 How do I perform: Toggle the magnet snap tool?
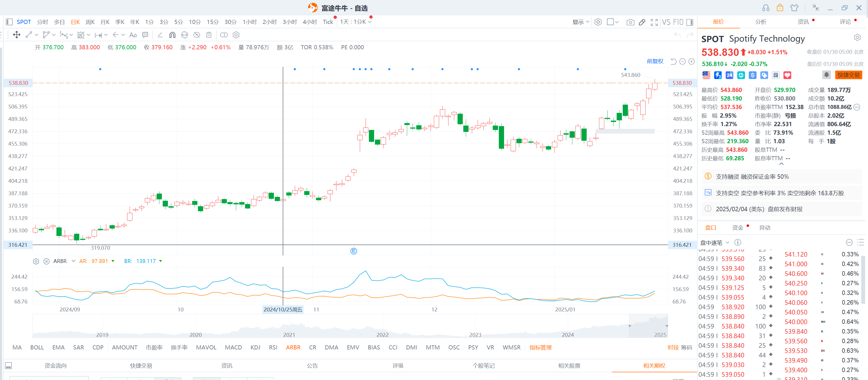(x=172, y=35)
